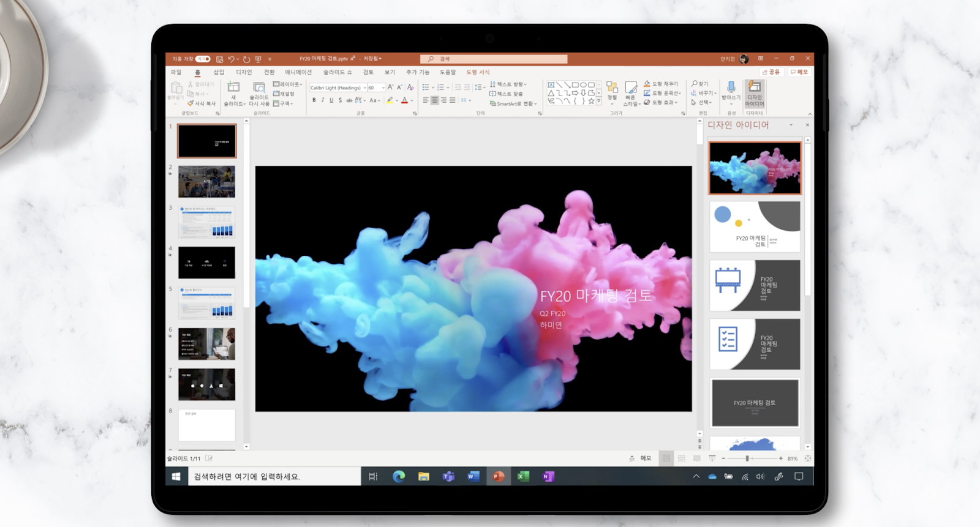The width and height of the screenshot is (980, 527).
Task: Click 도형 채우기 (Shape Fill)
Action: pos(661,84)
